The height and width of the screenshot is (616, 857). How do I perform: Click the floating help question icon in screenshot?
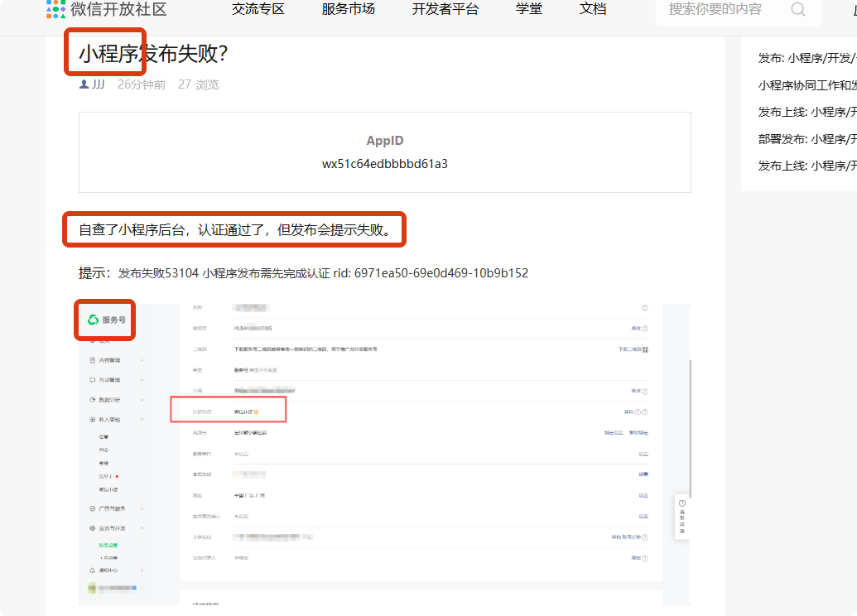682,503
